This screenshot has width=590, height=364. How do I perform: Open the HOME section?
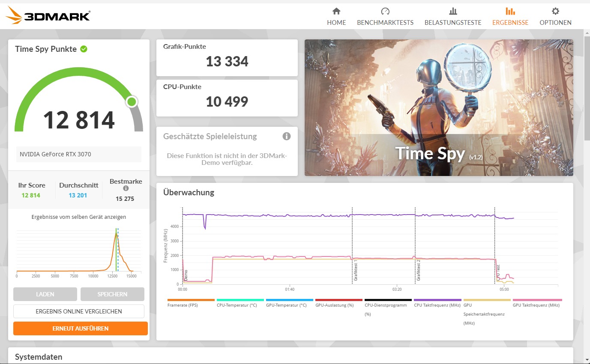tap(336, 17)
